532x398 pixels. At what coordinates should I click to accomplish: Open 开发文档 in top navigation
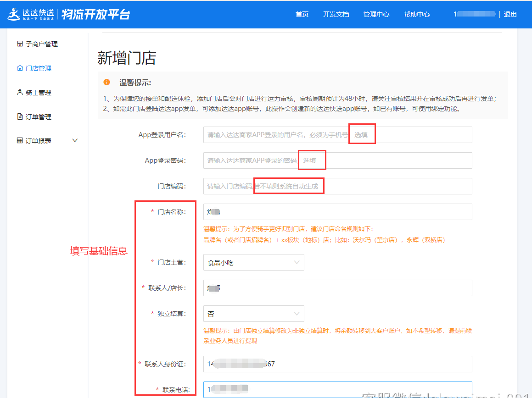336,14
